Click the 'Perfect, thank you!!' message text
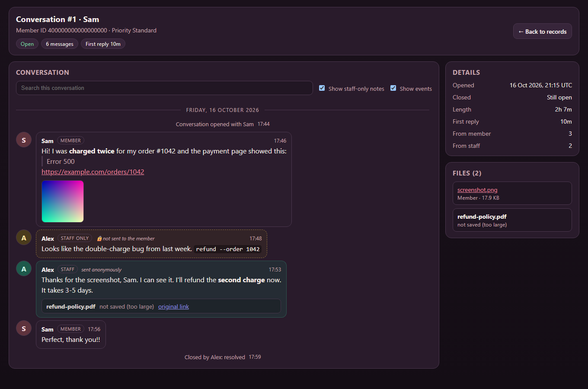 [71, 339]
